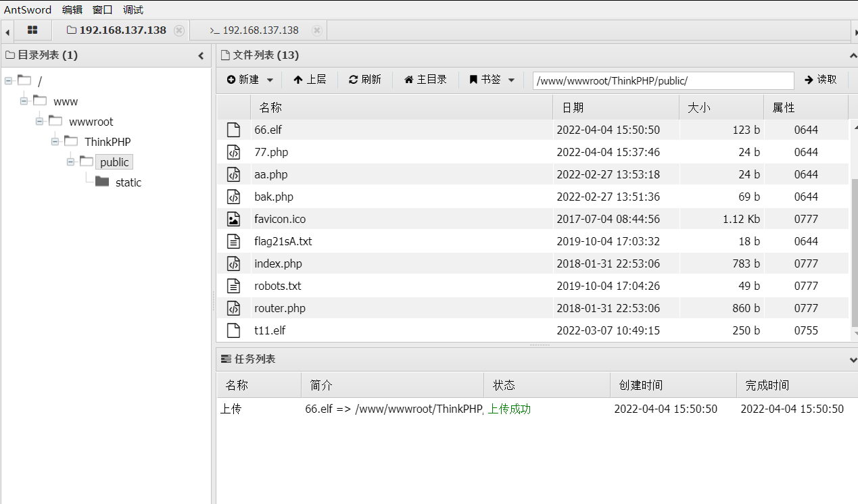Click the bak.php code file icon
The height and width of the screenshot is (504, 858).
233,197
